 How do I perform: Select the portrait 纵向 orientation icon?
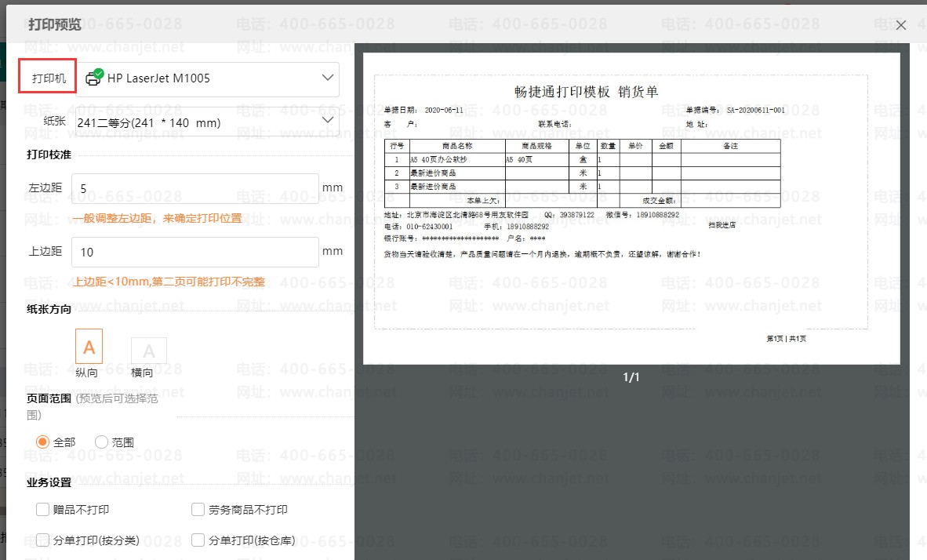[x=89, y=346]
